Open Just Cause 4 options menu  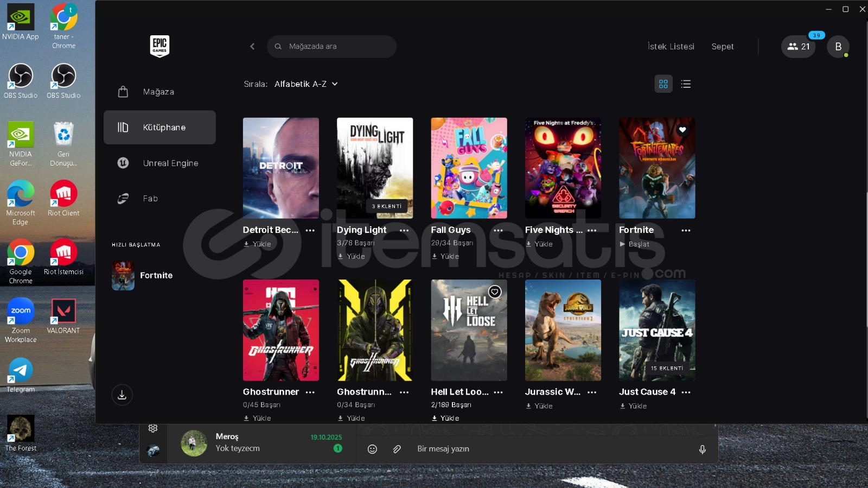coord(686,392)
